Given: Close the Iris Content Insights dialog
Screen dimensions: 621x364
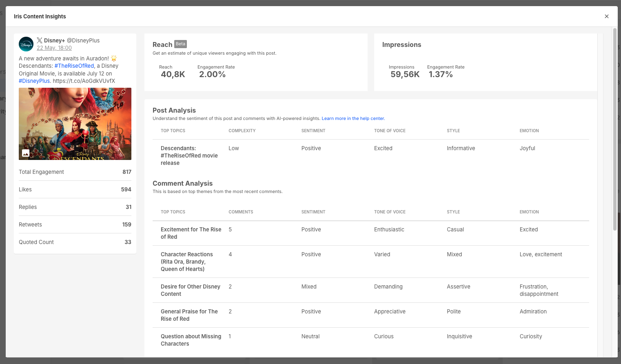Looking at the screenshot, I should click(x=607, y=16).
